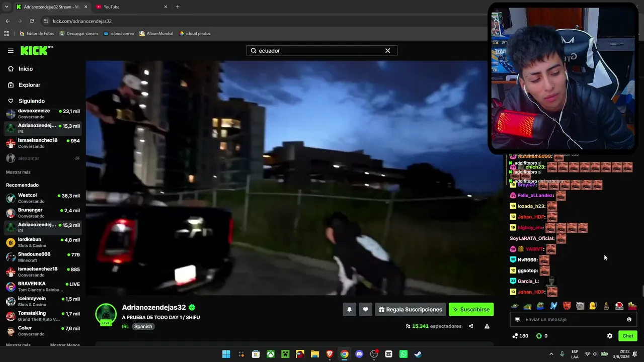644x362 pixels.
Task: Open the 'icloud correo' bookmark
Action: [x=119, y=34]
